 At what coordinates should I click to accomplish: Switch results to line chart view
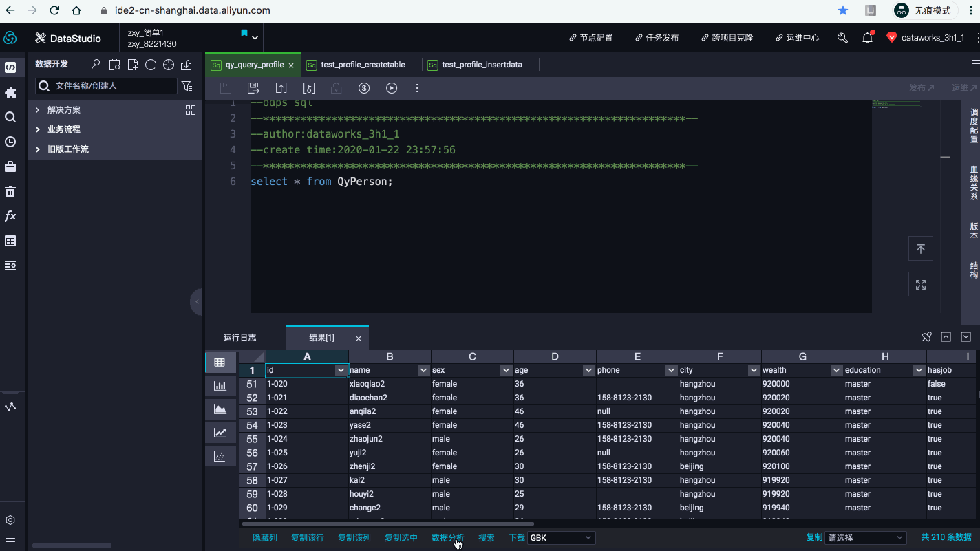click(x=220, y=432)
